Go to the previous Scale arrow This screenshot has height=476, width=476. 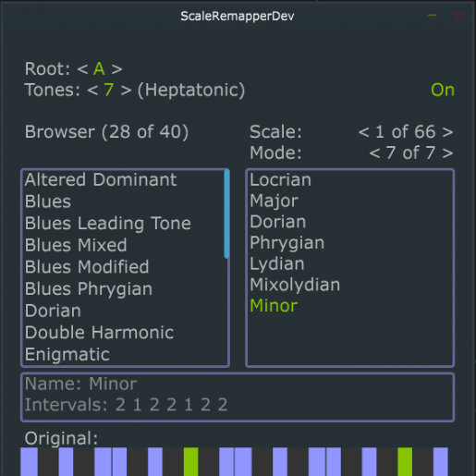click(364, 132)
